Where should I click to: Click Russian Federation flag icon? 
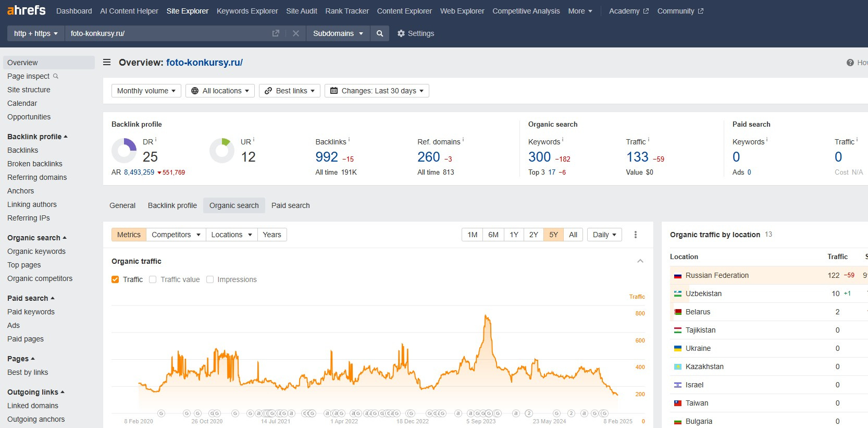pyautogui.click(x=678, y=276)
